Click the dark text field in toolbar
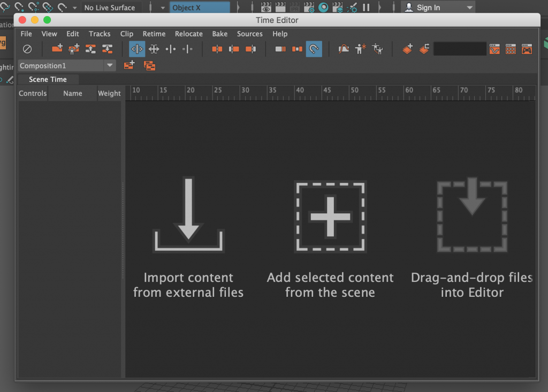 tap(460, 49)
